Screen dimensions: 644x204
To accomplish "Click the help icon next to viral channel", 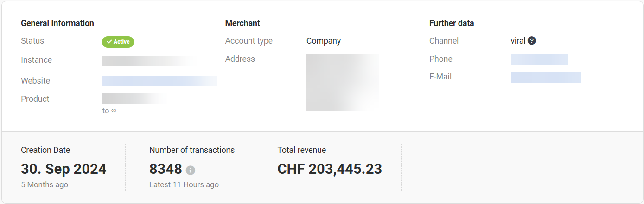I will click(x=532, y=41).
